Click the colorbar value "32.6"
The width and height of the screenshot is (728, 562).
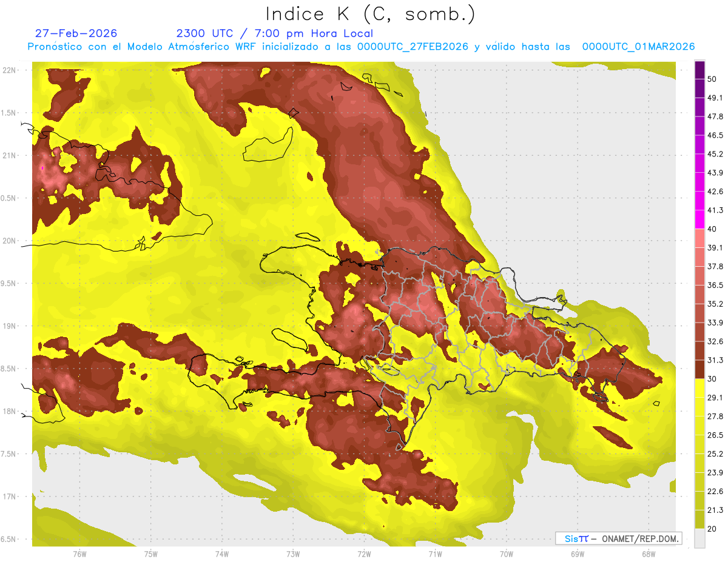(715, 341)
